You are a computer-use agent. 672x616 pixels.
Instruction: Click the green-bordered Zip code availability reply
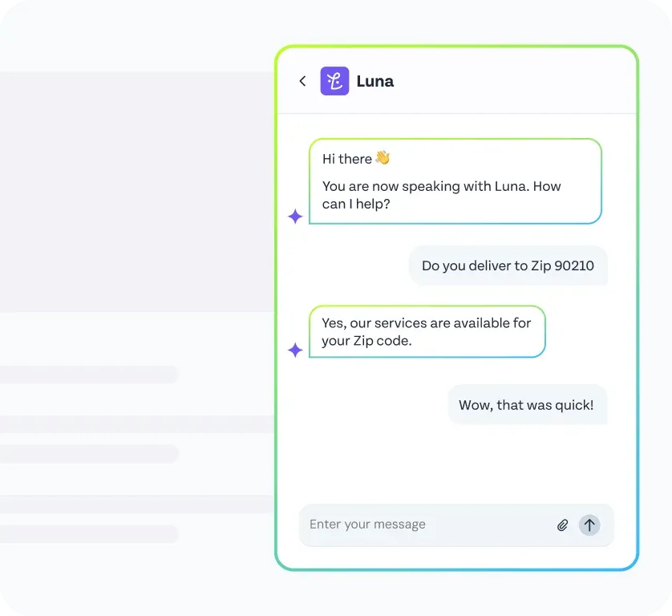pyautogui.click(x=427, y=331)
